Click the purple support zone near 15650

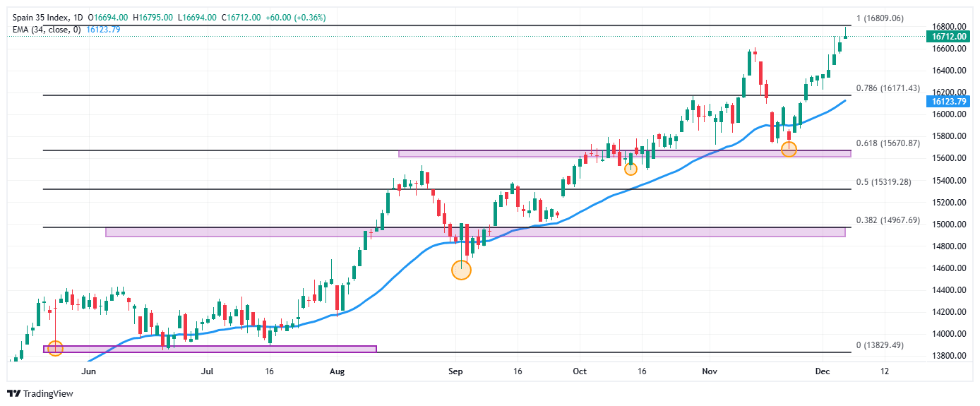tap(624, 153)
